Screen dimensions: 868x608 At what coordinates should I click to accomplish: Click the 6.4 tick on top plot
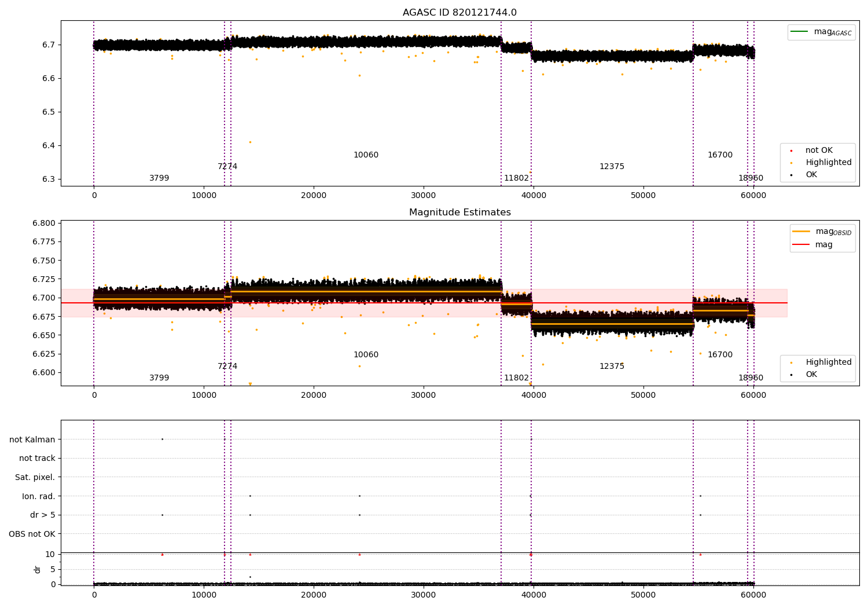[48, 146]
